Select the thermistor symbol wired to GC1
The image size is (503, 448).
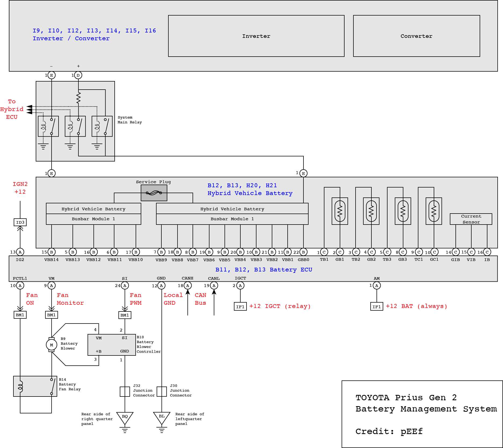coord(434,211)
